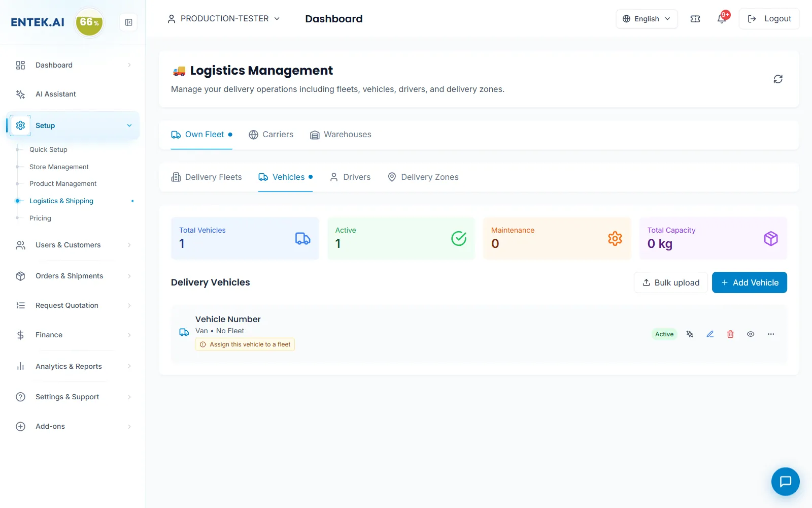Switch to the Carriers tab

[271, 135]
